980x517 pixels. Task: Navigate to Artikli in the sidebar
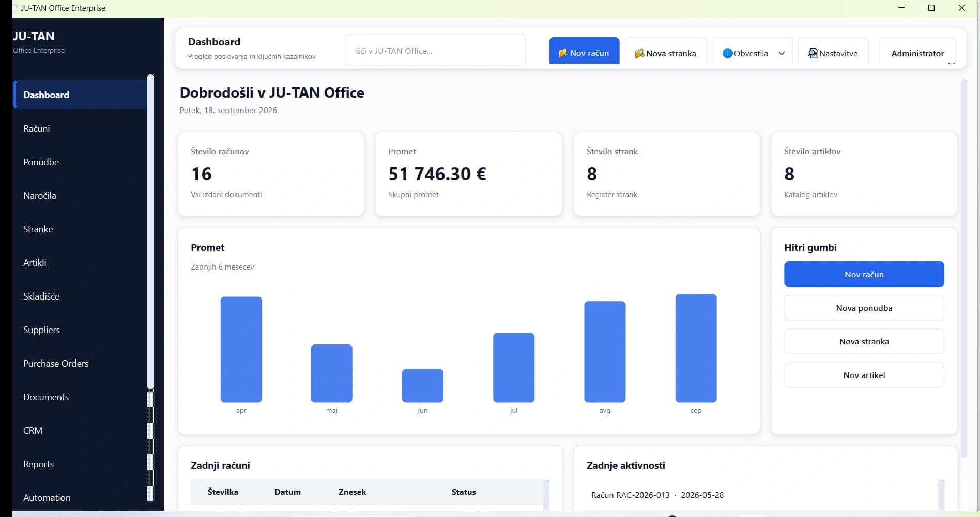tap(80, 262)
